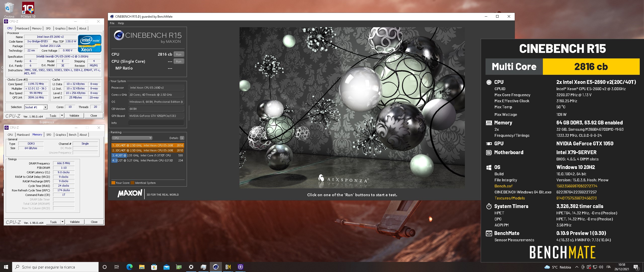
Task: Open the SPD tab in the lower CPU-Z window
Action: (49, 135)
